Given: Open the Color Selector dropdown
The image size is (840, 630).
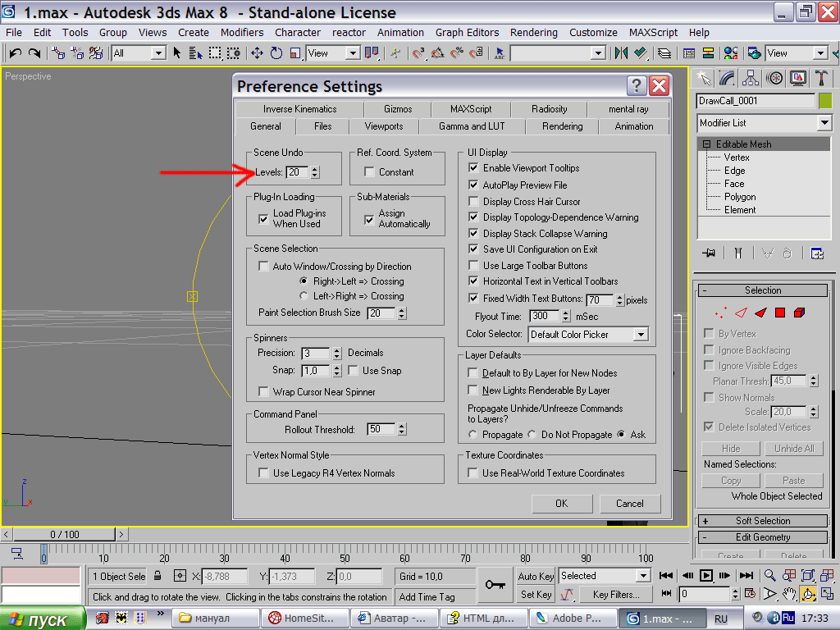Looking at the screenshot, I should click(x=641, y=335).
